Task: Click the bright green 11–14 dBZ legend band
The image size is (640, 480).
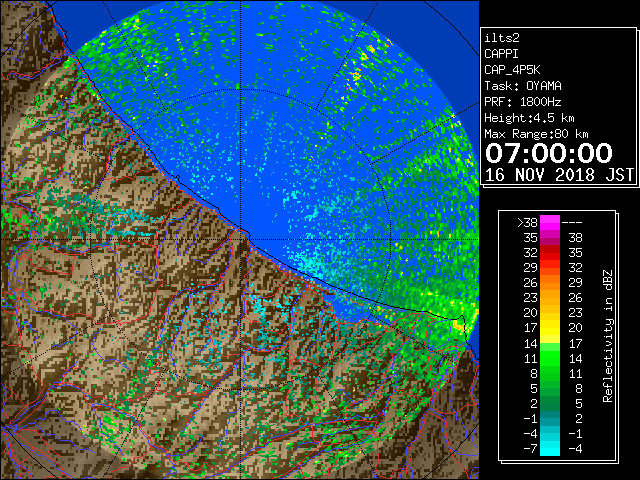Action: pyautogui.click(x=550, y=358)
